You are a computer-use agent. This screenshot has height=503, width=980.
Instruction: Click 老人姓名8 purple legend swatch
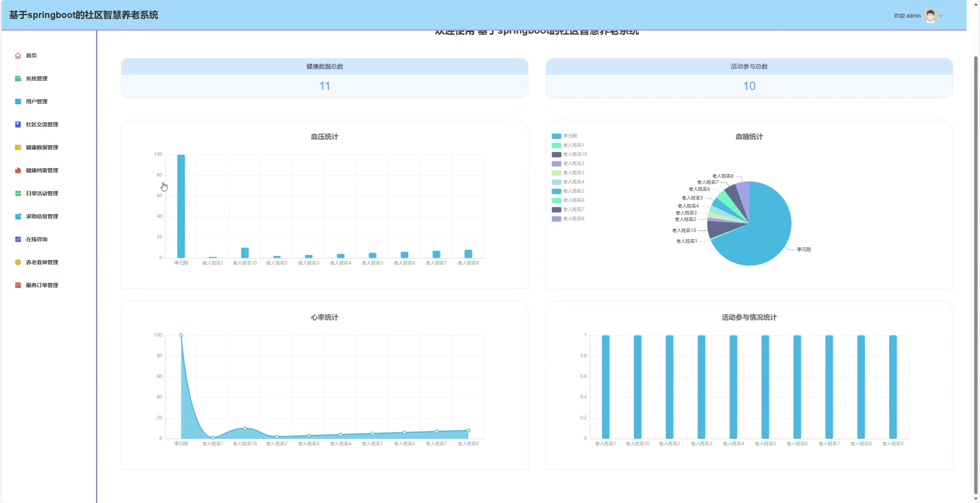[x=556, y=219]
